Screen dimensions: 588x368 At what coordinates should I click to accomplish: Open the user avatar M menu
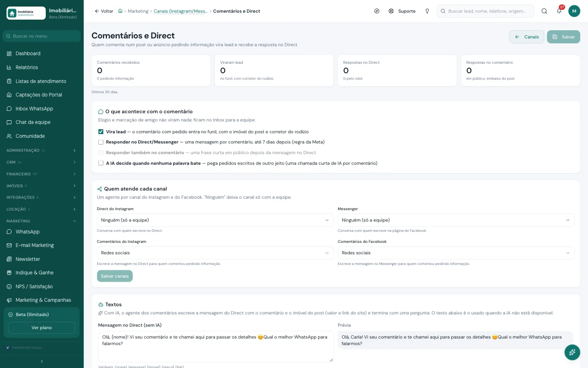(x=574, y=11)
